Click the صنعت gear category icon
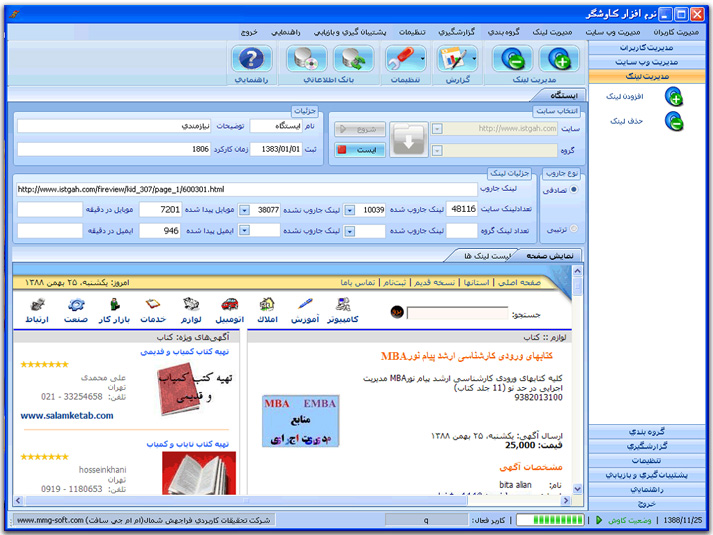The image size is (713, 535). point(76,304)
